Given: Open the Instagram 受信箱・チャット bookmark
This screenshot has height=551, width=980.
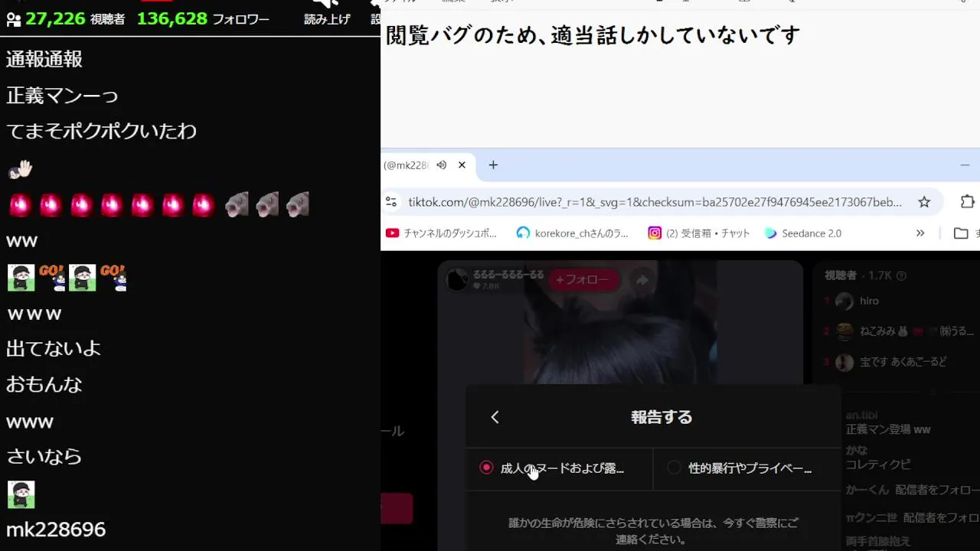Looking at the screenshot, I should pos(699,233).
